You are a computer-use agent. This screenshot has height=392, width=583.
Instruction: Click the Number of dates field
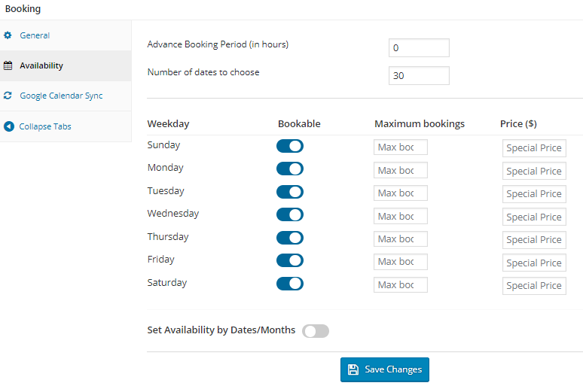(419, 76)
